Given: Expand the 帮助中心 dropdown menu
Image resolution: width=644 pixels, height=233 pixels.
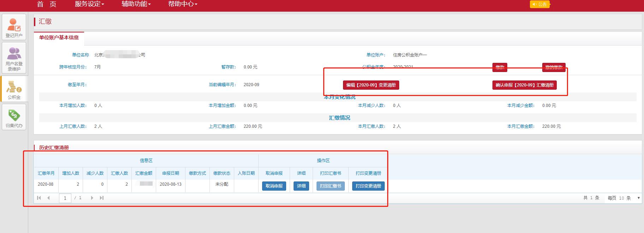Looking at the screenshot, I should coord(183,4).
